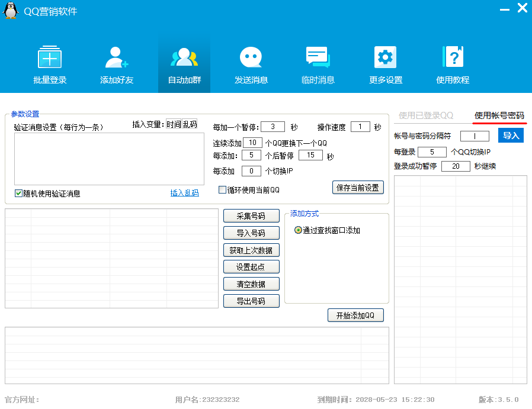The image size is (532, 409).
Task: Click the 保存当前设置 button
Action: pos(358,188)
